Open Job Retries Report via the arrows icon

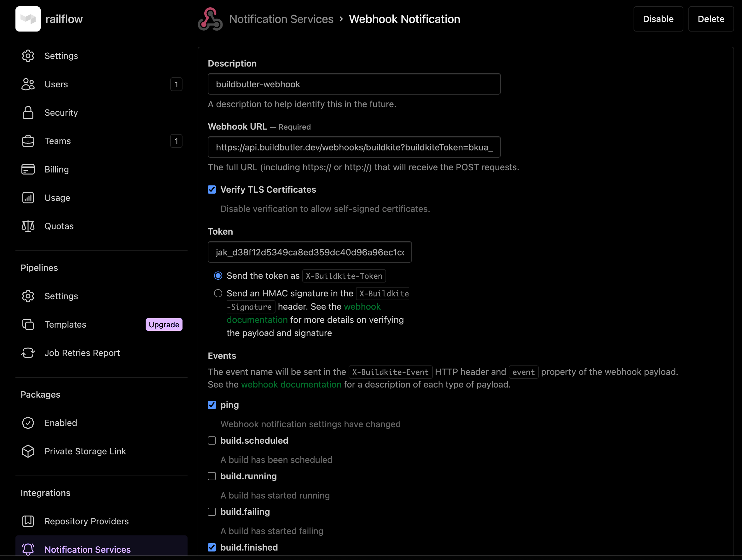point(28,353)
